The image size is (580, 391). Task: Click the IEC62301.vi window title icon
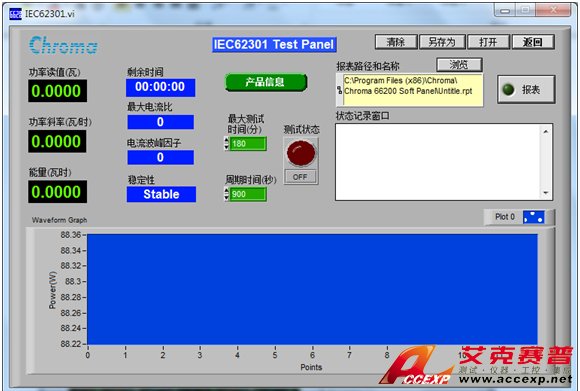(16, 14)
